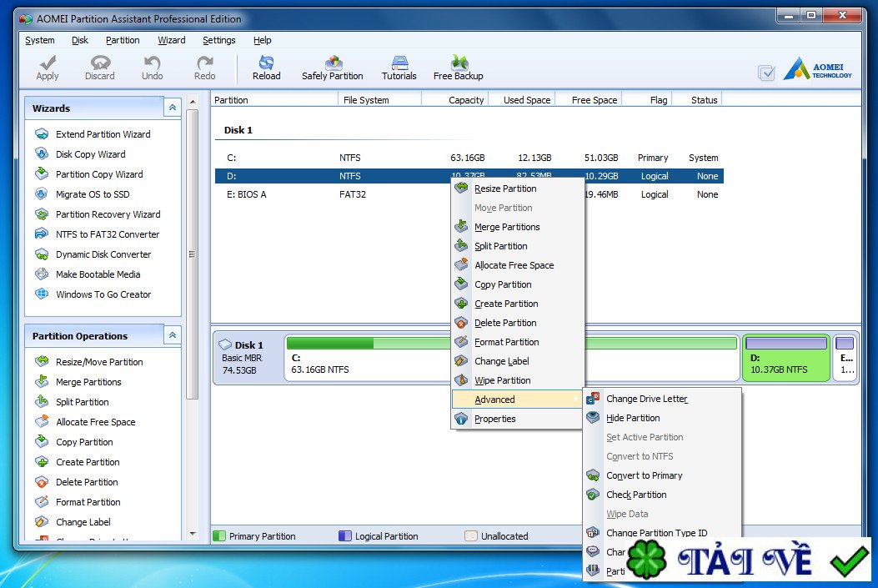Launch Free Backup from toolbar
This screenshot has height=588, width=878.
(458, 68)
